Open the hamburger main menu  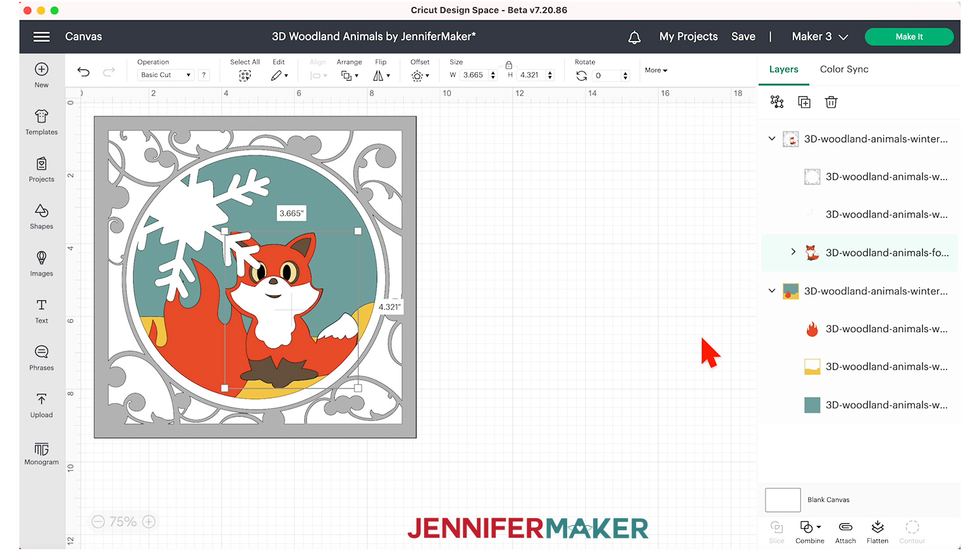point(42,37)
